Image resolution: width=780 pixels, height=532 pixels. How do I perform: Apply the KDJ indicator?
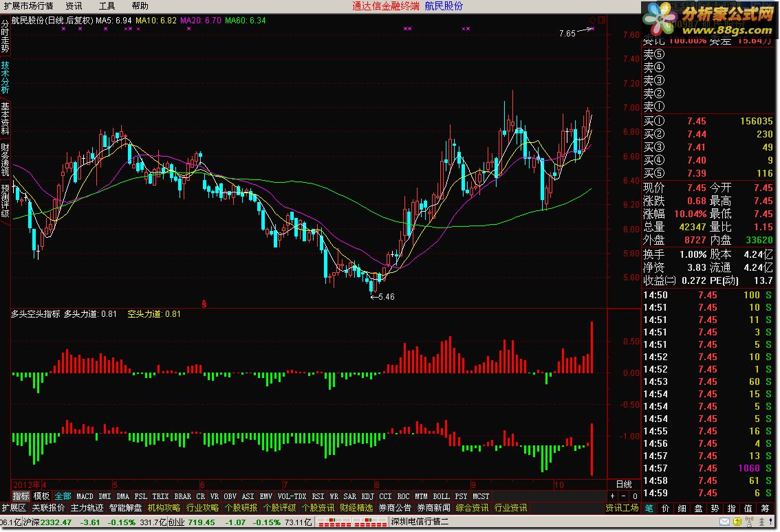tap(367, 496)
